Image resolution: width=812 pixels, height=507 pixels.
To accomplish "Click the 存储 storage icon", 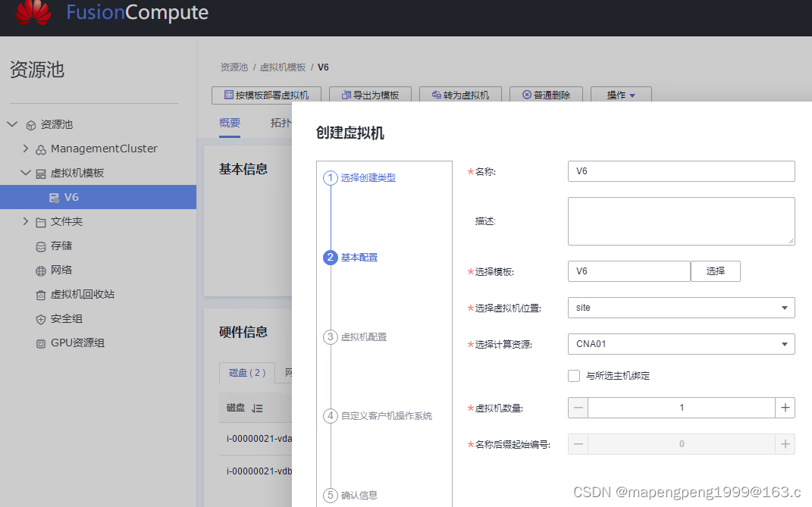I will click(x=41, y=246).
